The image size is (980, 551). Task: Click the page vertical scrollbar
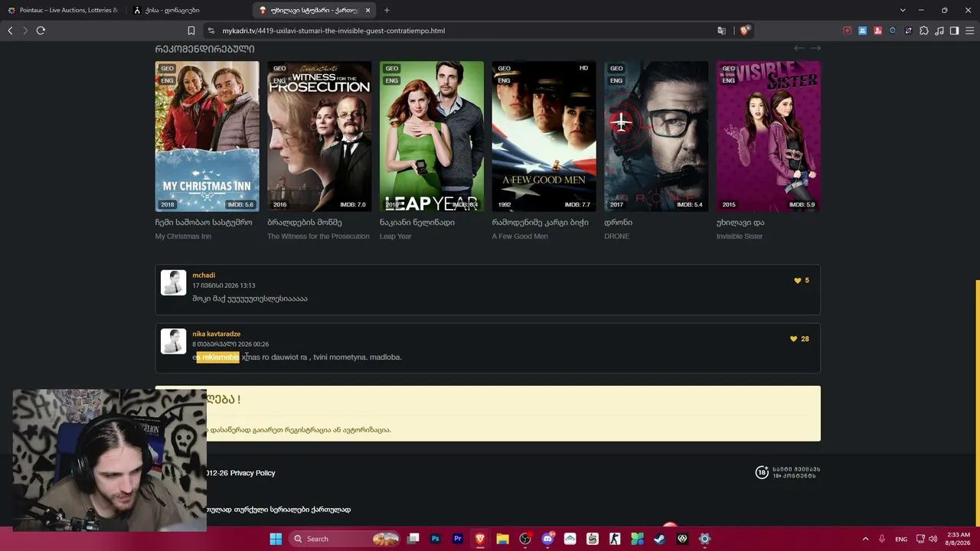pos(976,402)
